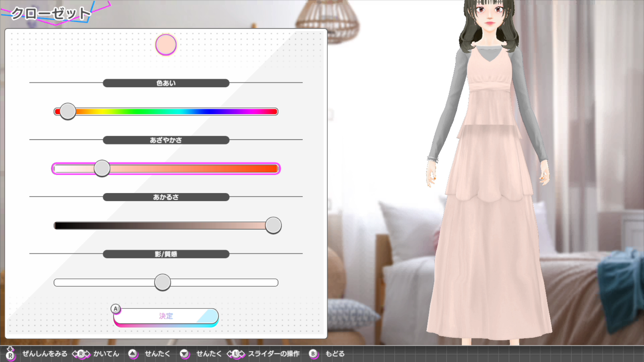Click the L-stick slider operation icon
The image size is (644, 362).
coord(236,354)
